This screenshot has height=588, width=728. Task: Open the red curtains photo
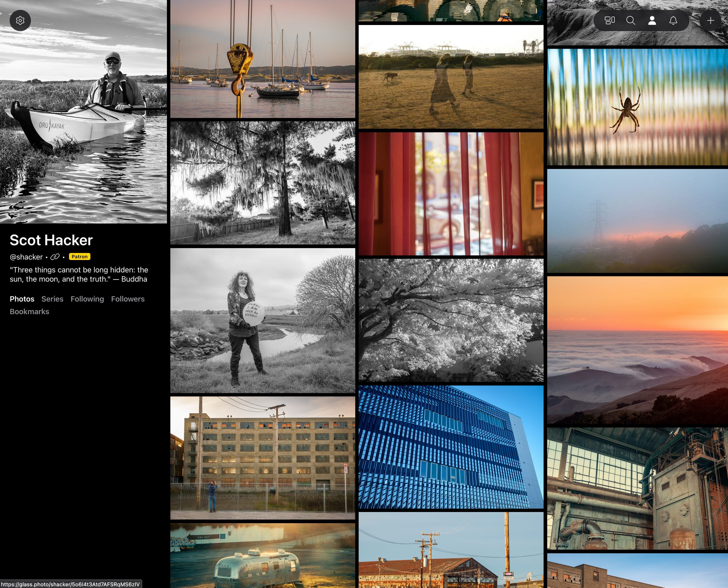pyautogui.click(x=451, y=194)
